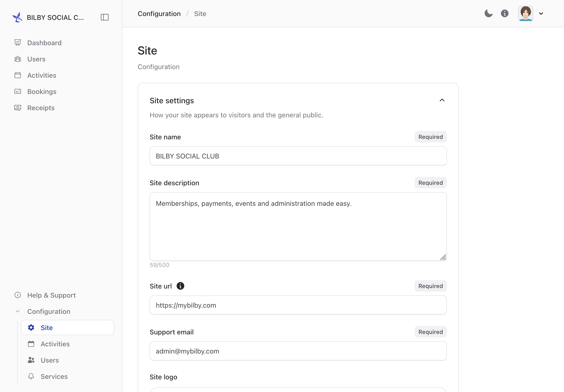Collapse the sidebar panel icon

coord(105,17)
